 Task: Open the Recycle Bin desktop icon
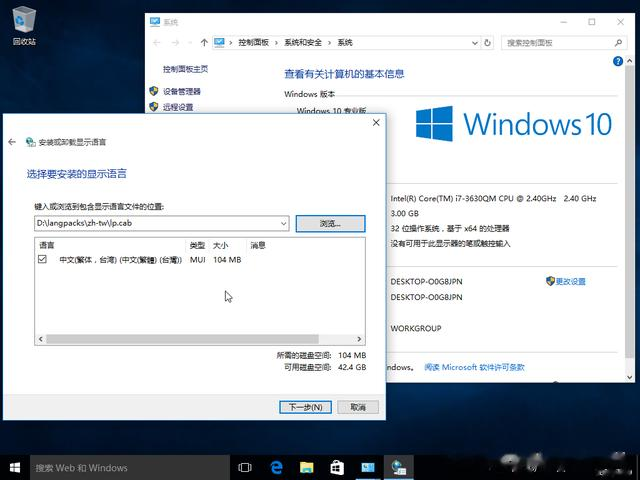click(24, 25)
